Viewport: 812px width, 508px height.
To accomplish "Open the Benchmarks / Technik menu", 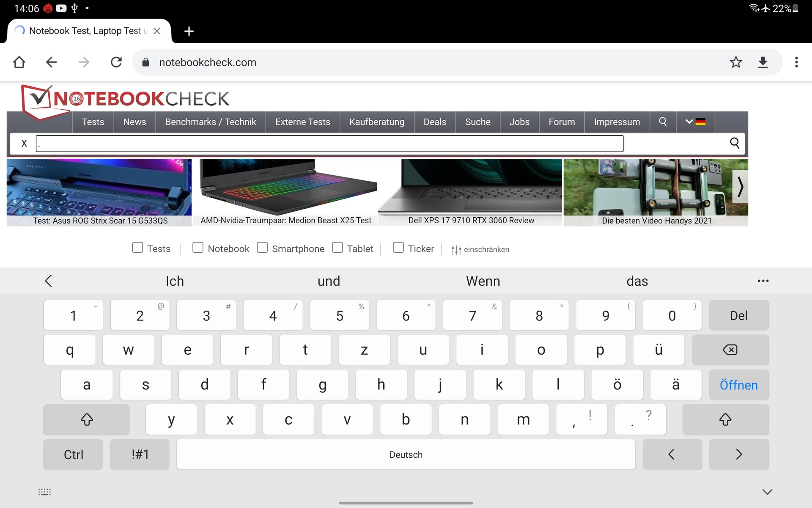I will click(x=211, y=122).
